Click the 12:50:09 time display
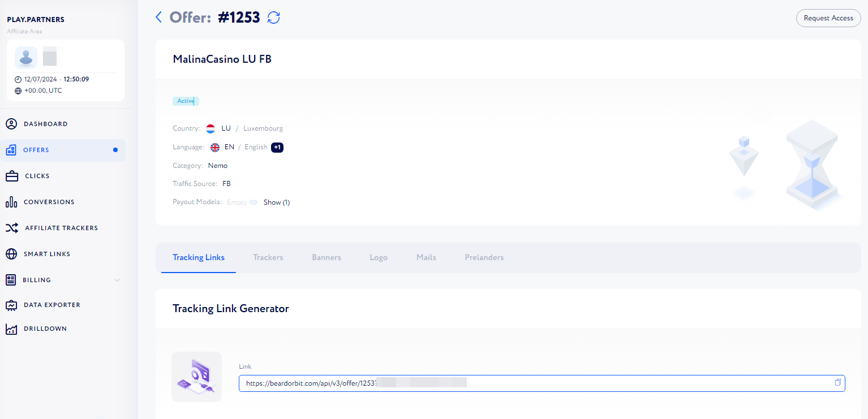 (76, 79)
